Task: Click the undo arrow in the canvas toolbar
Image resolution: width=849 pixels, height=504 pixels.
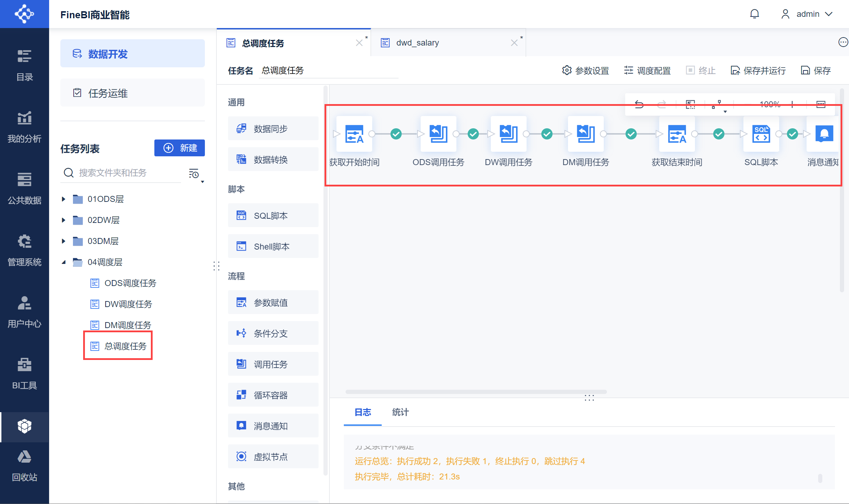Action: [639, 104]
